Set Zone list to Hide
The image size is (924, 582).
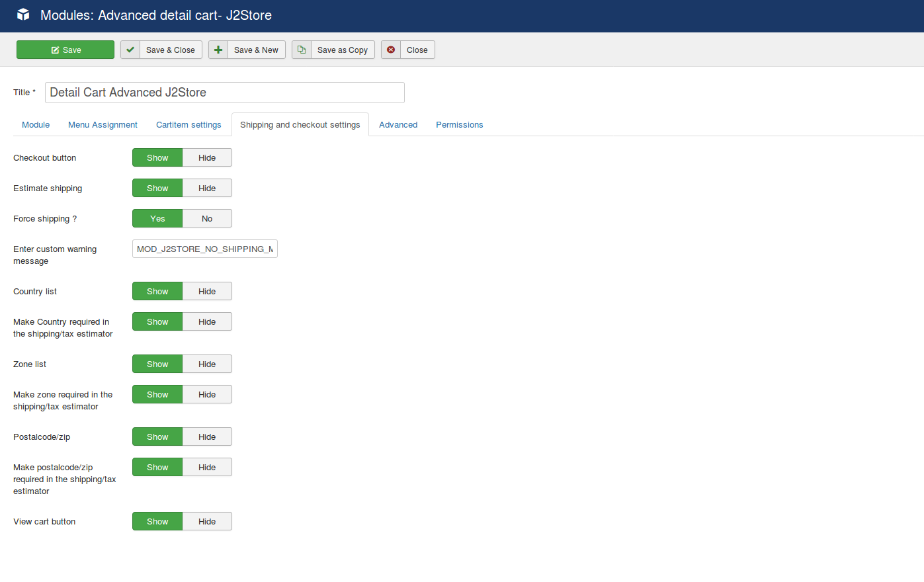[207, 364]
